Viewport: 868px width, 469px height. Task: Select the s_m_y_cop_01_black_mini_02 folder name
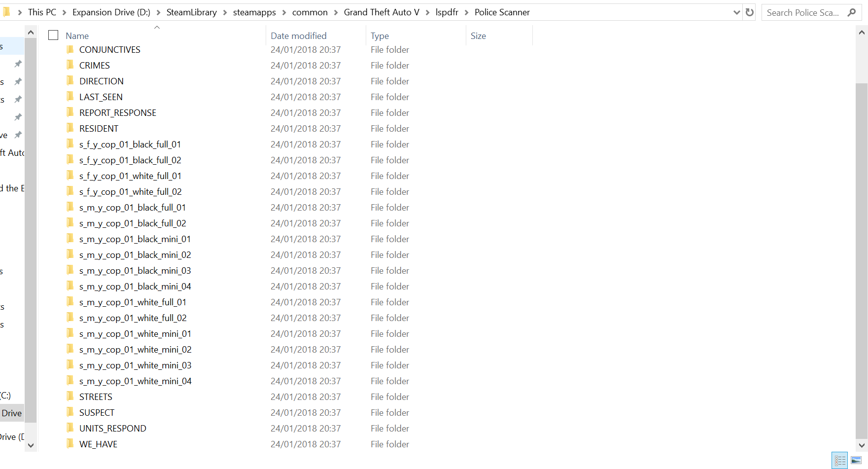pos(135,254)
